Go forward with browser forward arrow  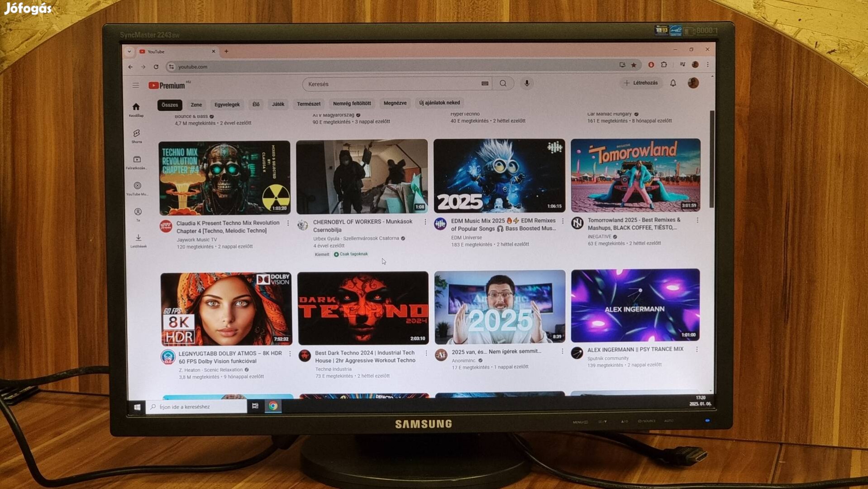pos(143,67)
